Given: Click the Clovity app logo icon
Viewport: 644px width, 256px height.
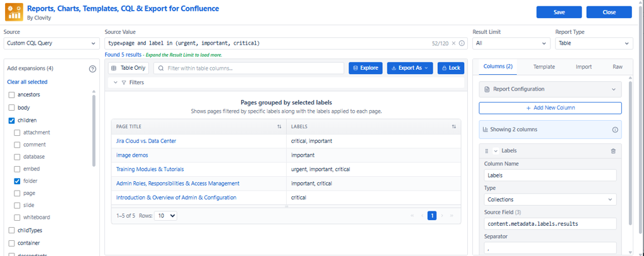Looking at the screenshot, I should point(14,12).
